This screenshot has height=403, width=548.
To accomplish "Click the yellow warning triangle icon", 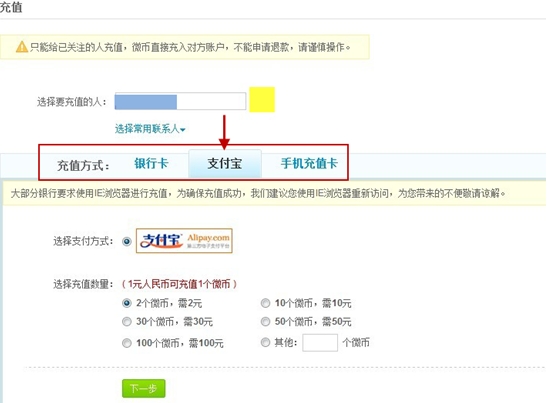I will [22, 46].
